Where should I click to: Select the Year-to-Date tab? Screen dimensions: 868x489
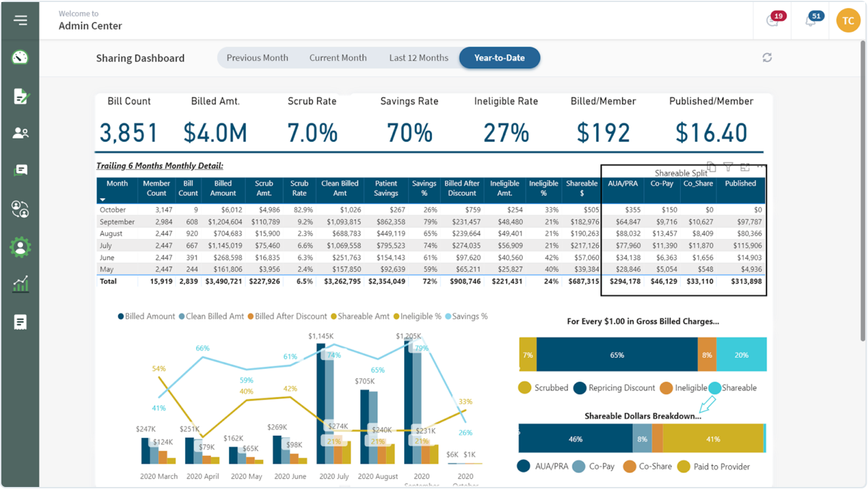pyautogui.click(x=500, y=58)
